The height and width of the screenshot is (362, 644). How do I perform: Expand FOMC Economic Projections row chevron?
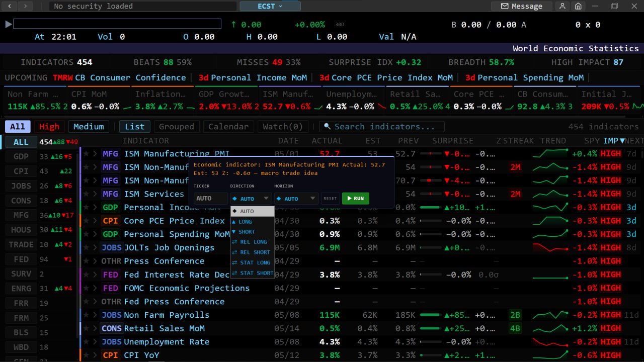click(x=95, y=288)
